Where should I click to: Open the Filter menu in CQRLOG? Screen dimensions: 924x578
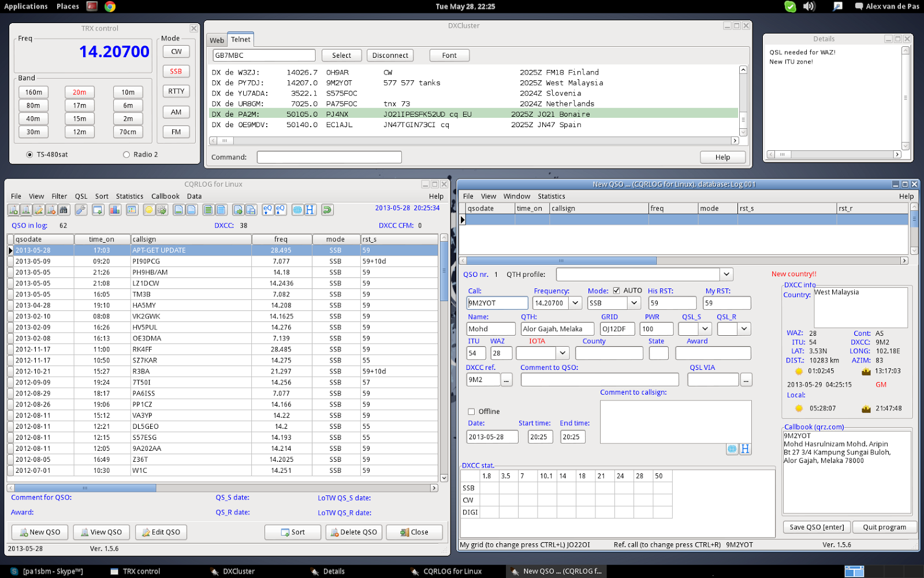coord(59,197)
